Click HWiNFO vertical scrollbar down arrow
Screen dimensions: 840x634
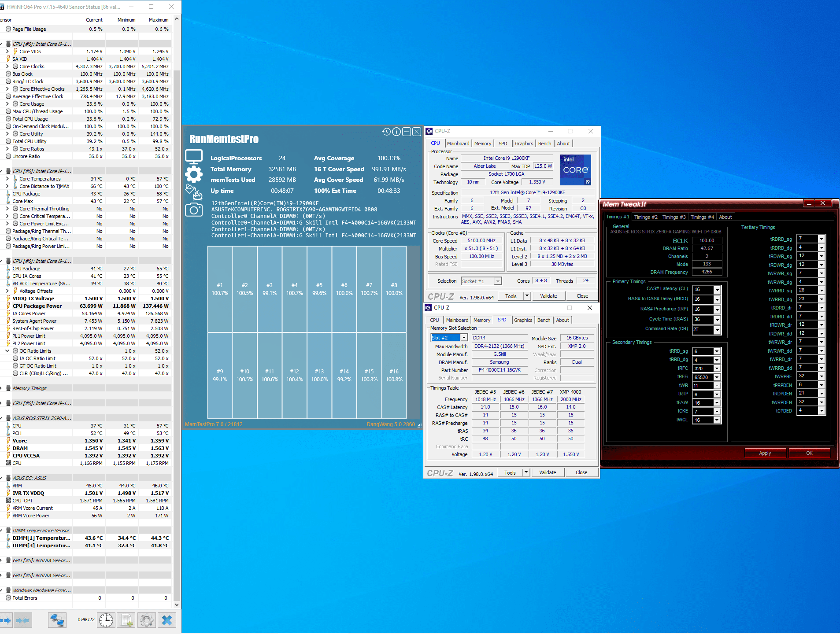click(x=177, y=605)
